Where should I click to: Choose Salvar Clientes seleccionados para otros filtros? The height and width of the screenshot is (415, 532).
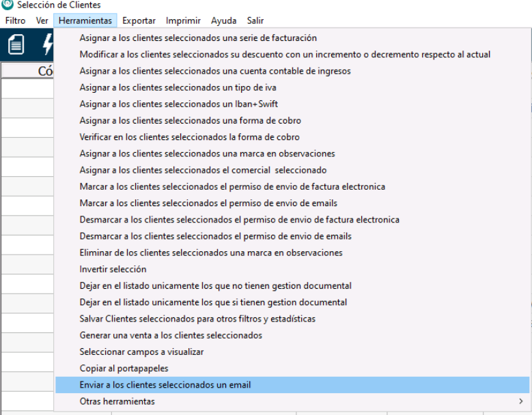point(197,319)
